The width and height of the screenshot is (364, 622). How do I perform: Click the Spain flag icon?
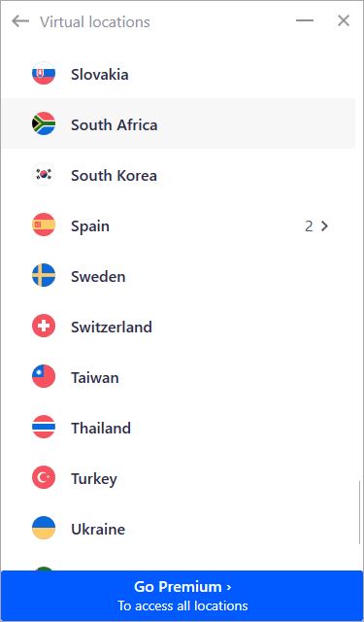coord(44,225)
